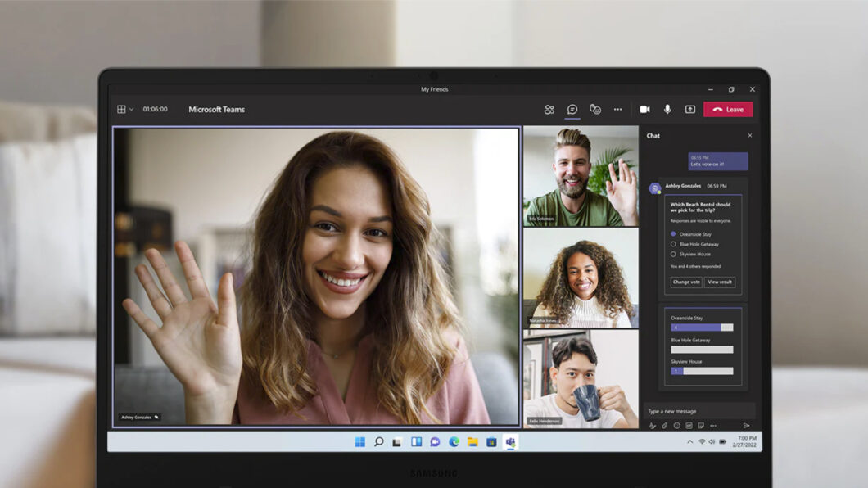
Task: Expand the layout dropdown arrow
Action: [x=131, y=110]
